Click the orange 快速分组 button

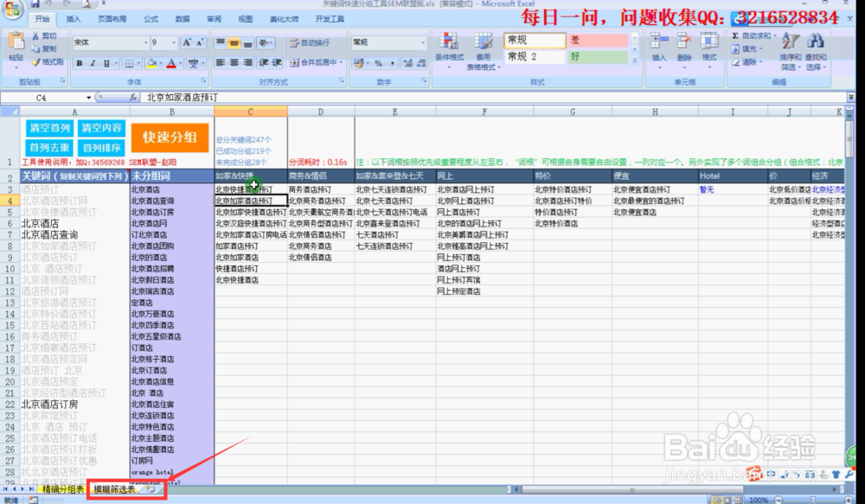[170, 137]
